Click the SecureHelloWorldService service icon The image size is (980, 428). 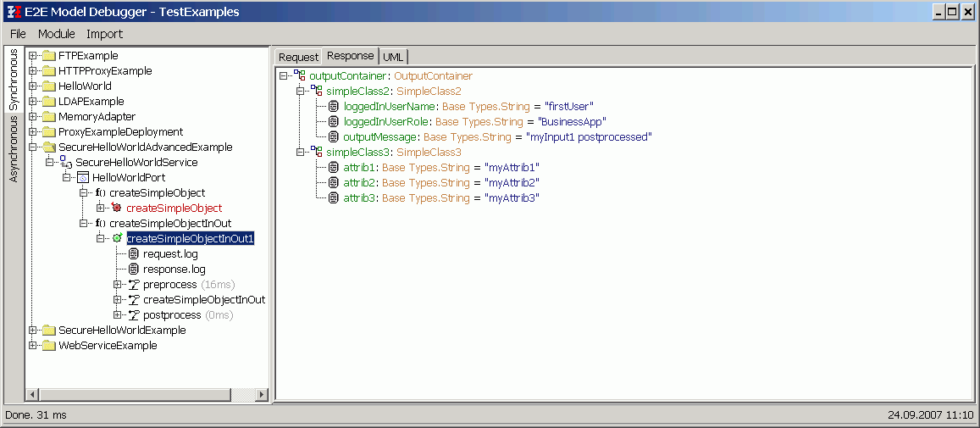(x=66, y=162)
